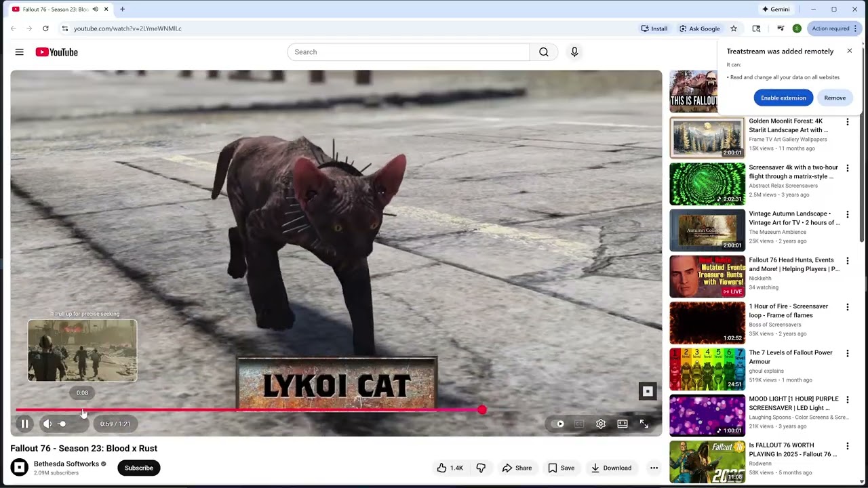Open the YouTube guide hamburger menu

19,52
